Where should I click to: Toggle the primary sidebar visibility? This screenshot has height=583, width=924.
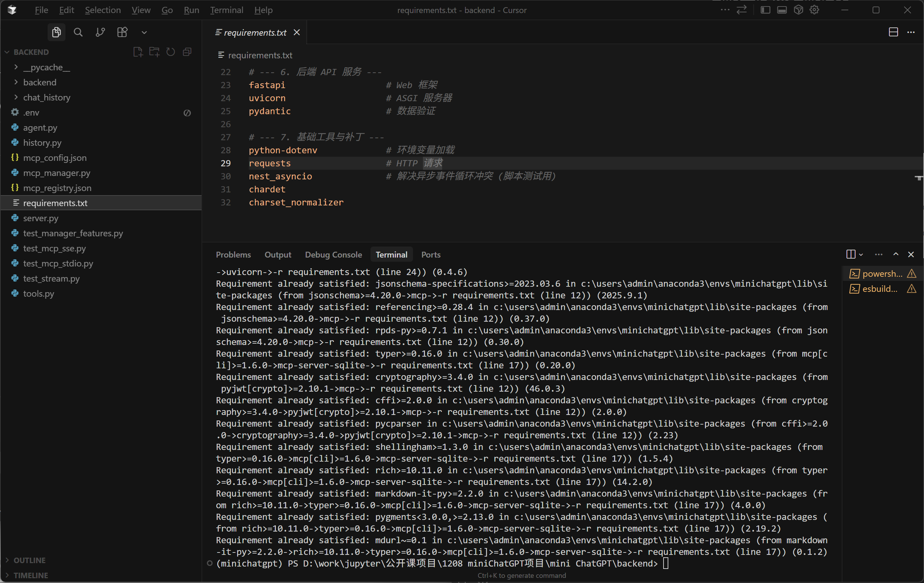tap(766, 10)
